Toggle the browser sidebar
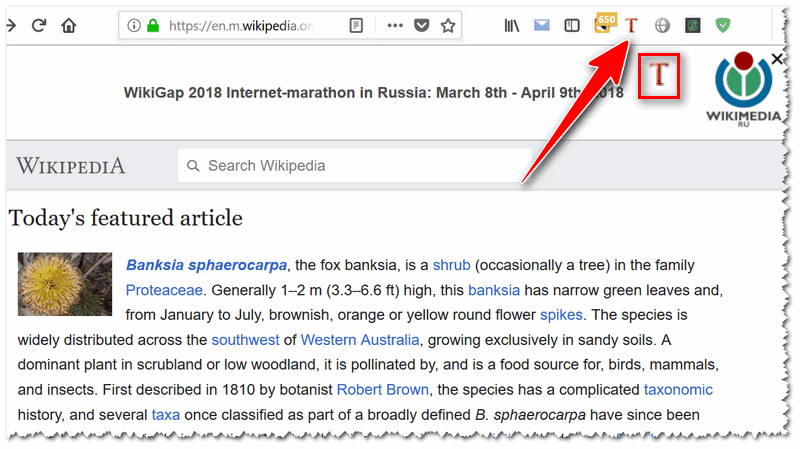 click(x=572, y=25)
